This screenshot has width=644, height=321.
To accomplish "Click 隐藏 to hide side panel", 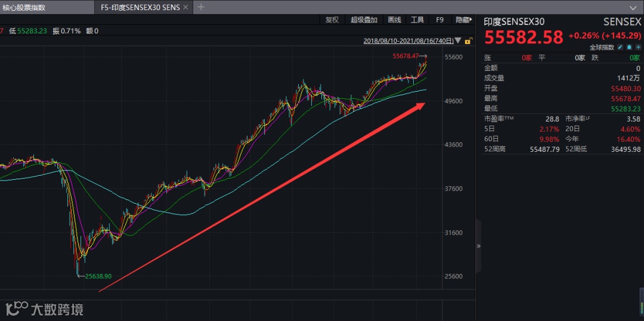I will coord(463,20).
